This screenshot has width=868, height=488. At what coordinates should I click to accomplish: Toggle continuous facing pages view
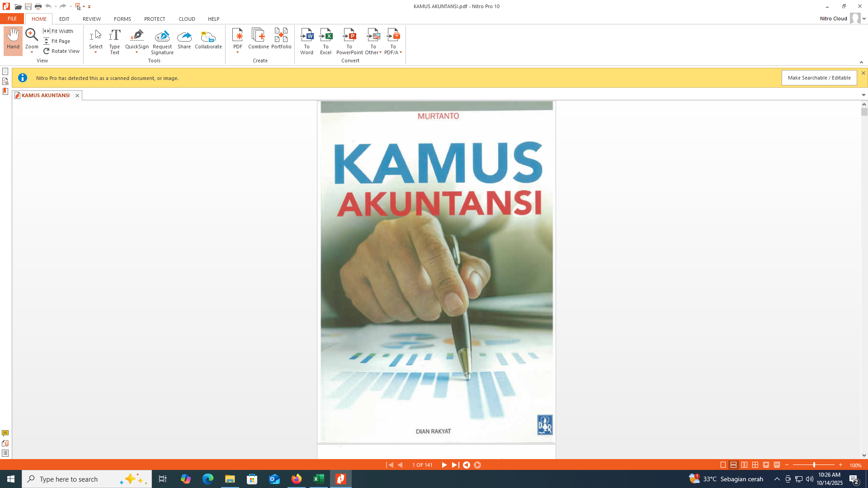(x=755, y=465)
